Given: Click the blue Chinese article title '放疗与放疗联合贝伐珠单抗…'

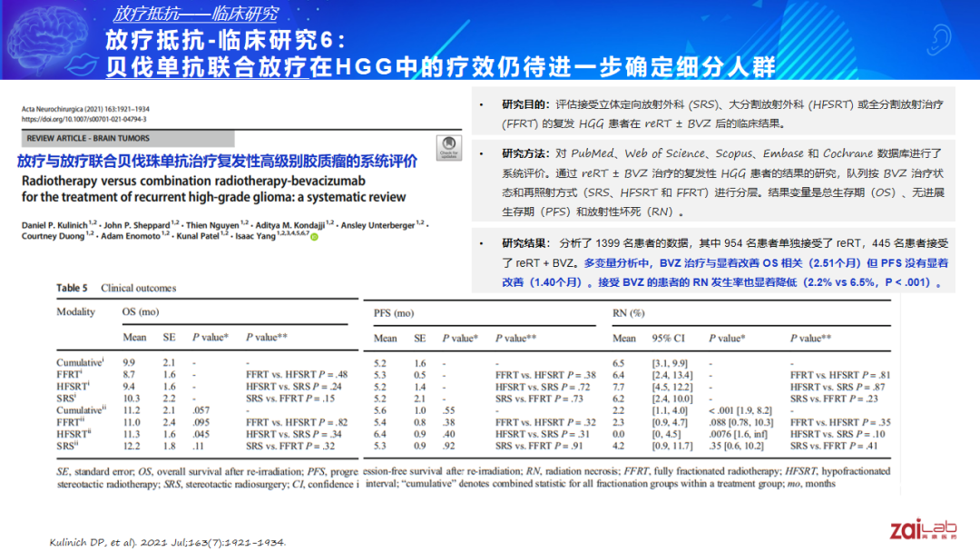Looking at the screenshot, I should coord(217,162).
